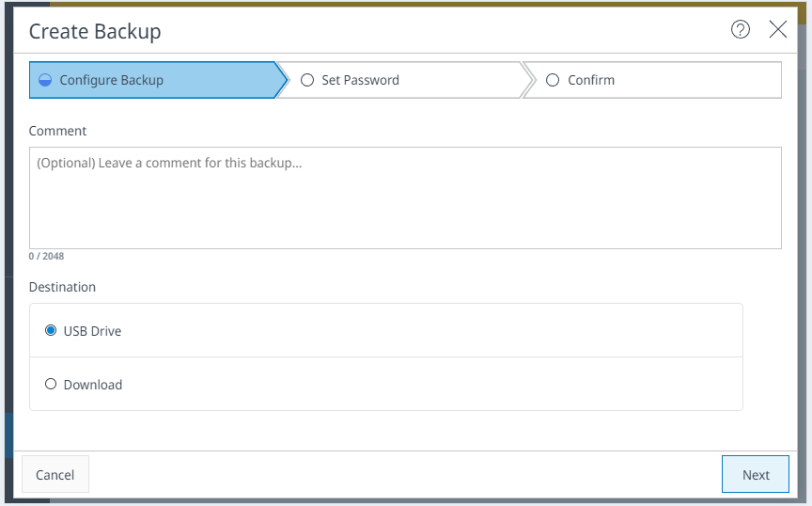Image resolution: width=812 pixels, height=506 pixels.
Task: Focus the Comment text area
Action: pos(405,198)
